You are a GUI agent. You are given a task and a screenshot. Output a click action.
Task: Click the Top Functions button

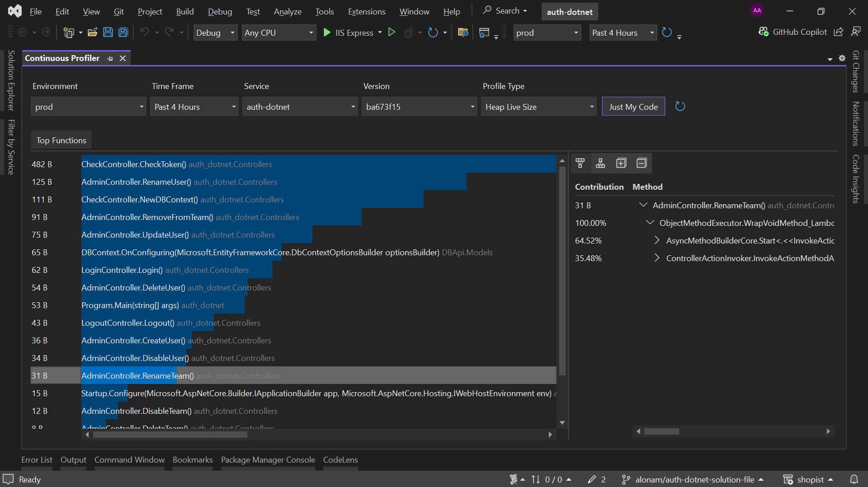coord(61,140)
